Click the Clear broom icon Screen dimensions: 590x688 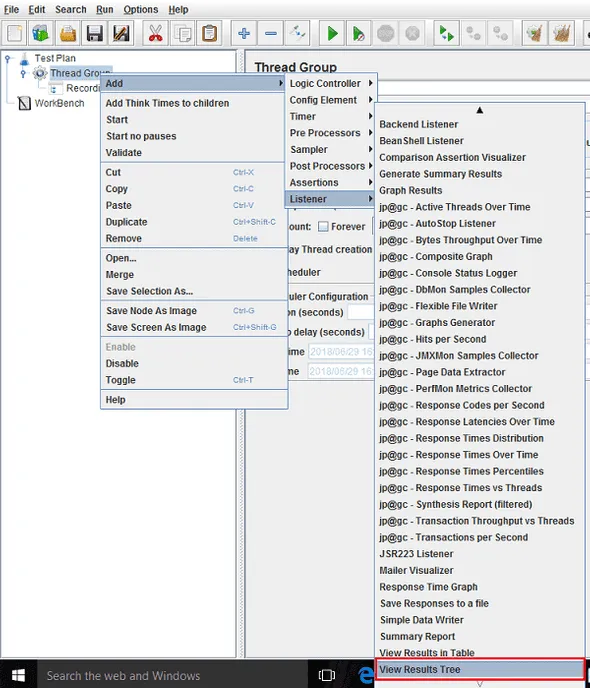point(535,33)
